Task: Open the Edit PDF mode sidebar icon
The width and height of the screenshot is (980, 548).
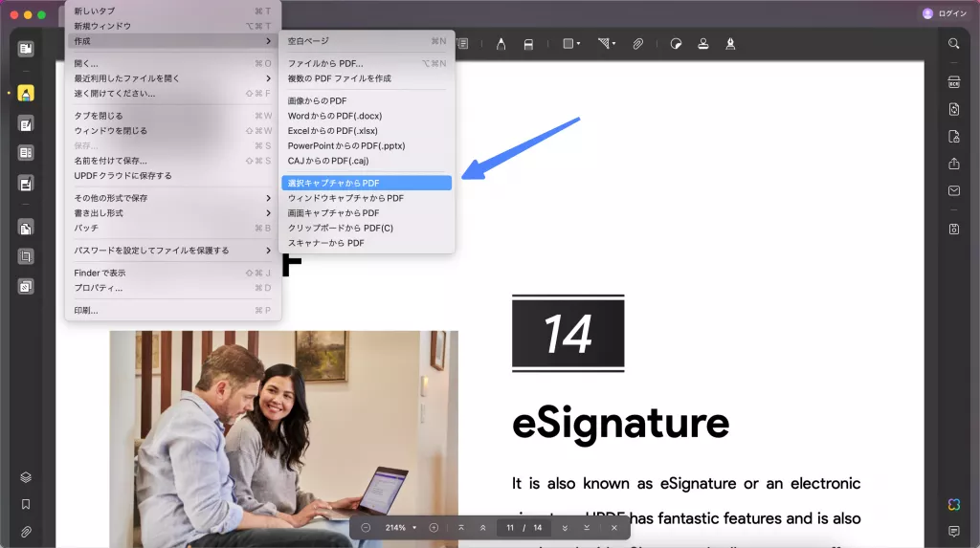Action: (26, 125)
